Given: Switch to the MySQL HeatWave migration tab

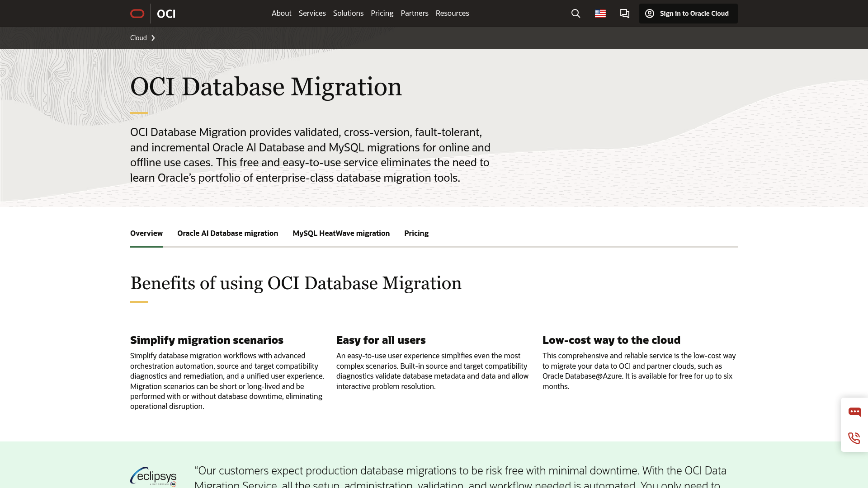Looking at the screenshot, I should tap(341, 233).
